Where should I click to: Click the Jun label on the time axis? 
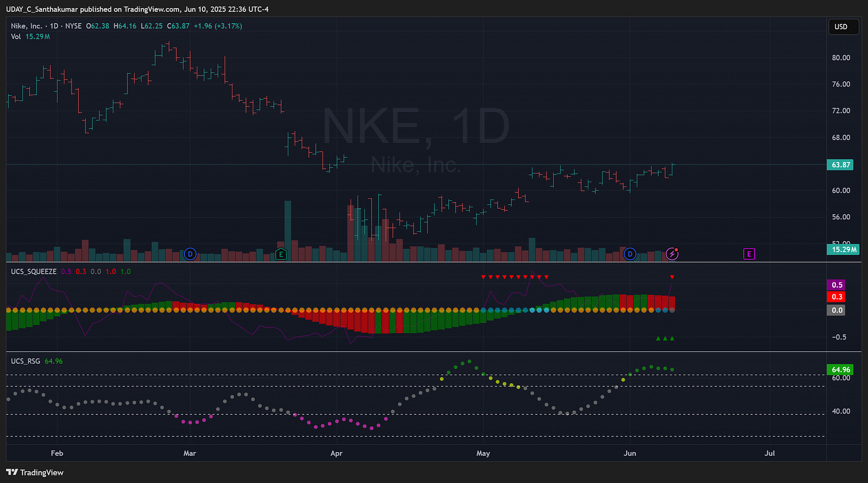click(x=630, y=453)
